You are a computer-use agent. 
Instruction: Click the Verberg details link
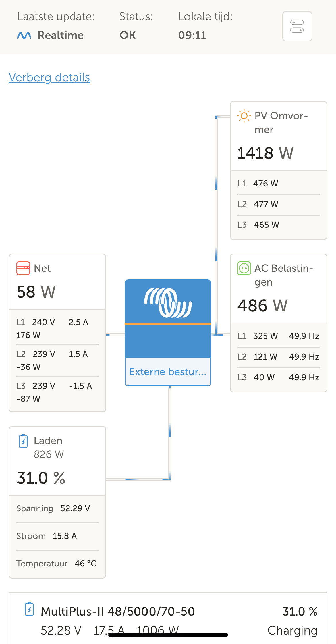click(x=49, y=78)
